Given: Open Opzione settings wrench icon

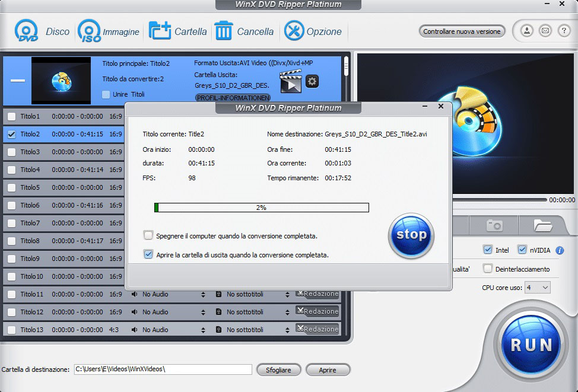Looking at the screenshot, I should 294,31.
